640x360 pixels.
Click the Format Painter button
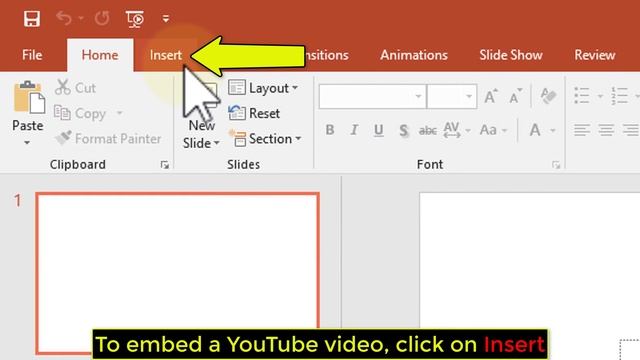108,138
